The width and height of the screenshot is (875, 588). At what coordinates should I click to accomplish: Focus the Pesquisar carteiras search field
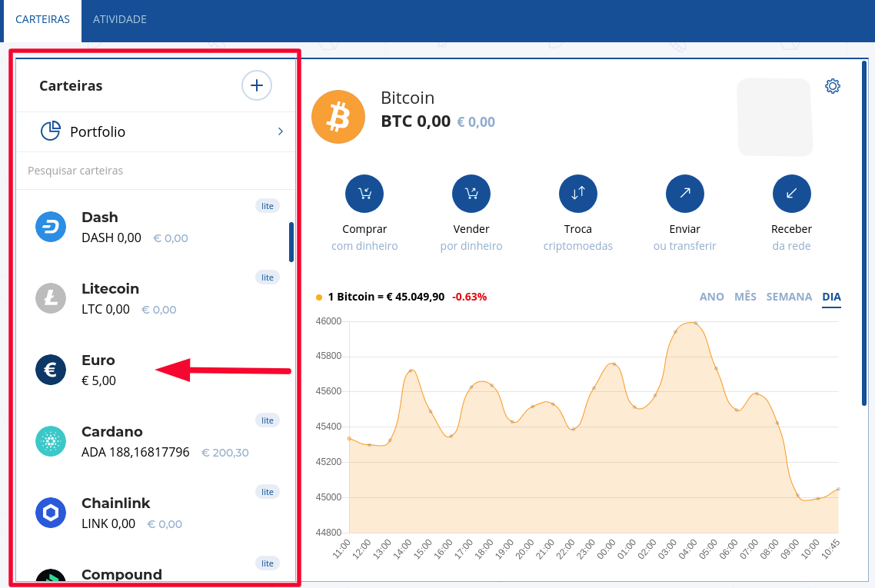click(x=155, y=171)
